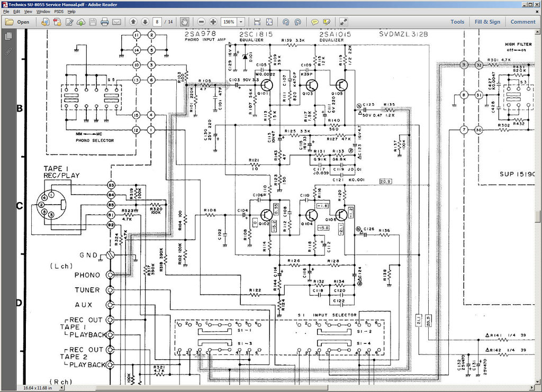Open the Fill & Sign pane
Screen dimensions: 542x392
tap(487, 22)
